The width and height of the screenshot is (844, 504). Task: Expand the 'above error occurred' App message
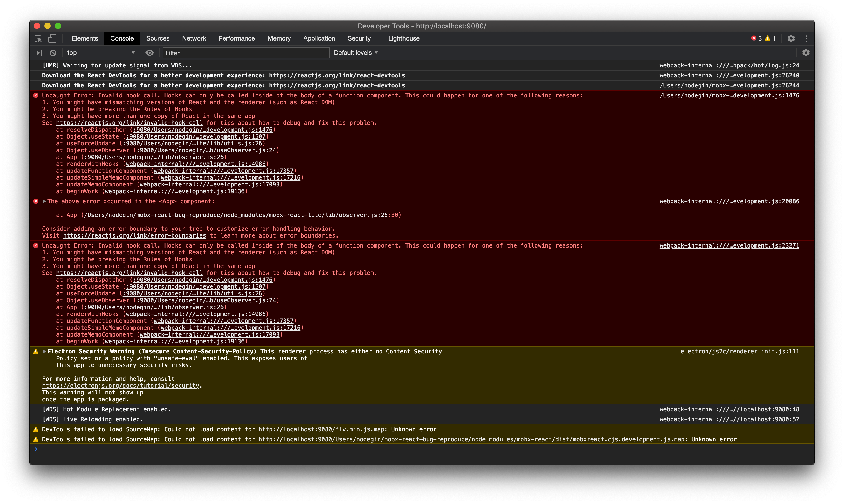[x=44, y=201]
